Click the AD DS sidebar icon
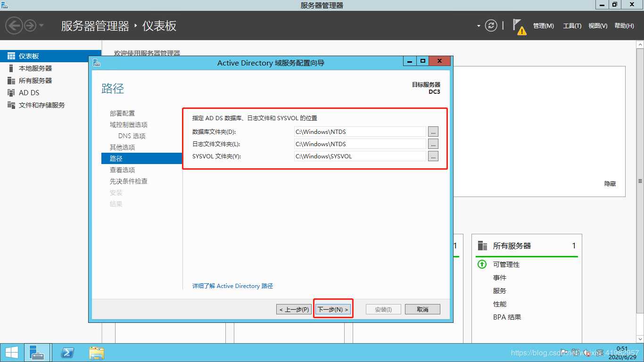Image resolution: width=644 pixels, height=362 pixels. [x=11, y=93]
